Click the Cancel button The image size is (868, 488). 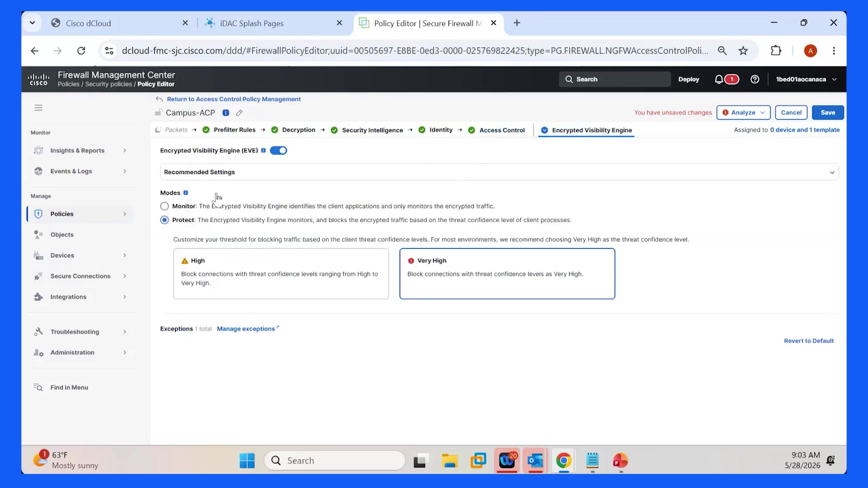pyautogui.click(x=791, y=113)
